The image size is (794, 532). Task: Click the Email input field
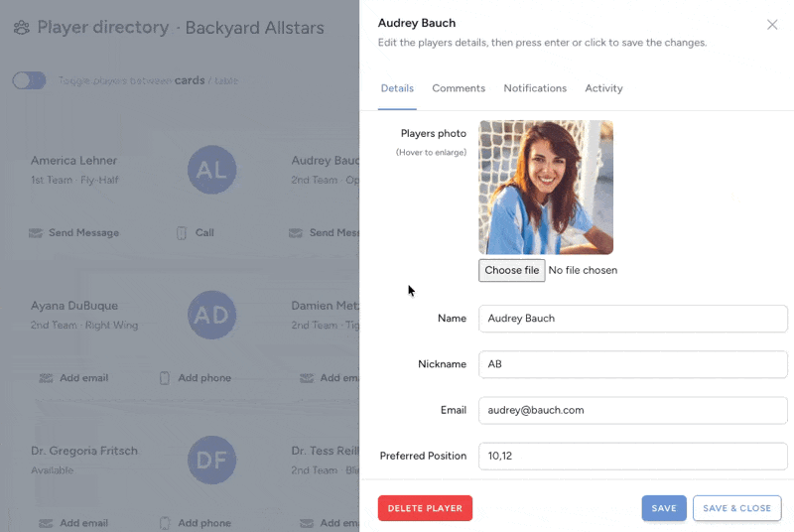633,410
